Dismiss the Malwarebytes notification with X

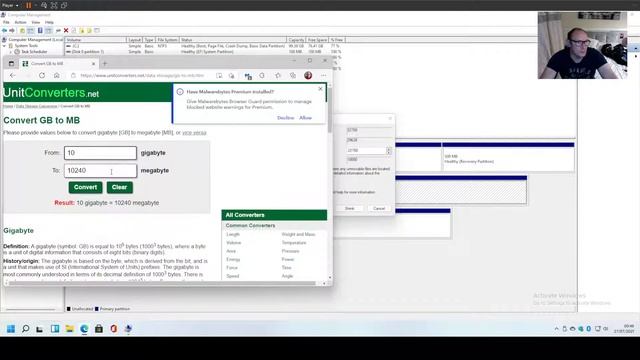(320, 89)
